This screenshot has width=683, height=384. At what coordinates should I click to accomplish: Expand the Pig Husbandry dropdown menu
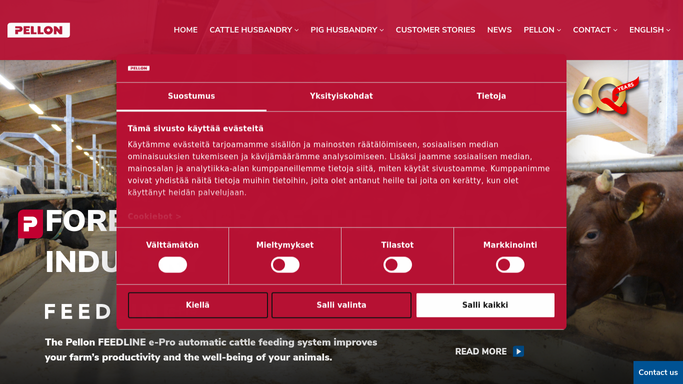[347, 30]
